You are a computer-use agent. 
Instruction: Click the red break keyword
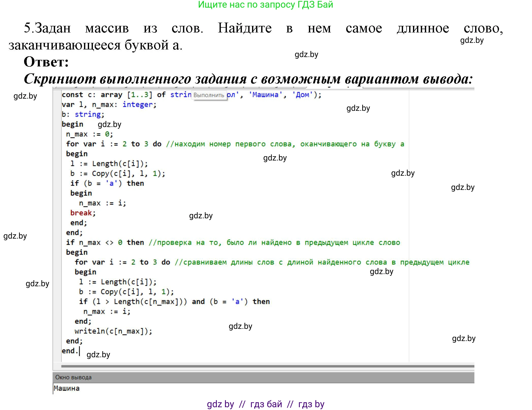coord(81,213)
